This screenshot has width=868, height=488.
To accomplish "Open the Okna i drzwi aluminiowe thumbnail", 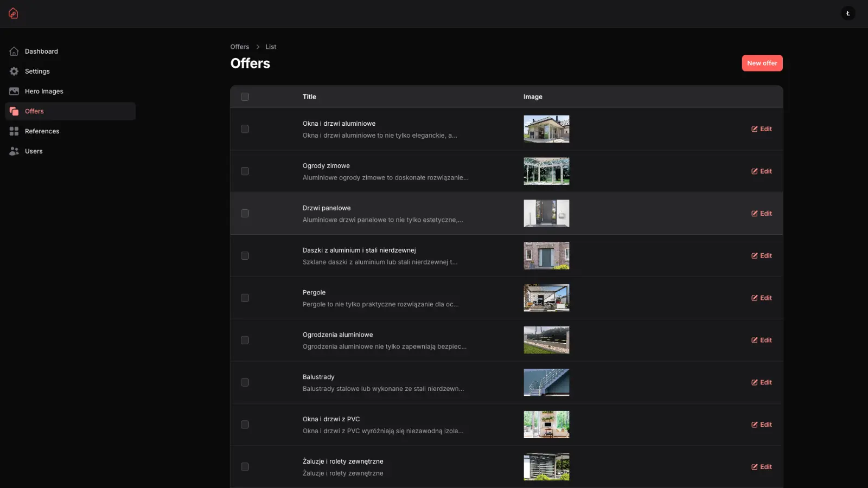I will coord(546,129).
